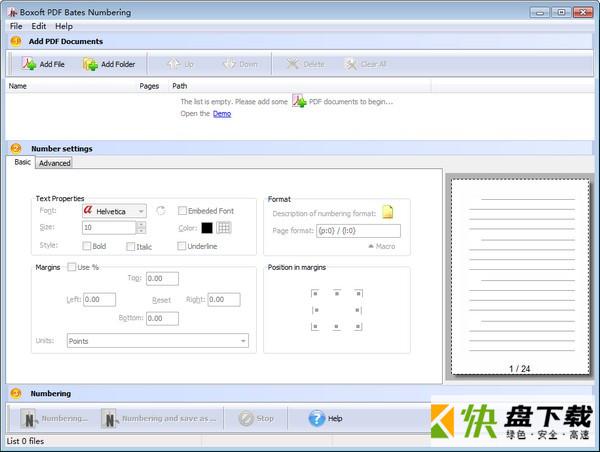The width and height of the screenshot is (600, 452).
Task: Select middle-left margin position
Action: point(315,310)
